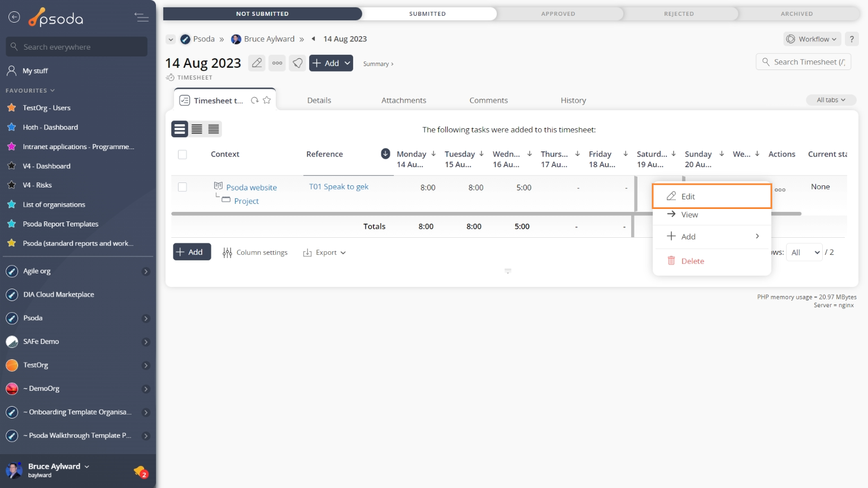Open Hoth - Dashboard favourite
The width and height of the screenshot is (868, 488).
tap(50, 127)
